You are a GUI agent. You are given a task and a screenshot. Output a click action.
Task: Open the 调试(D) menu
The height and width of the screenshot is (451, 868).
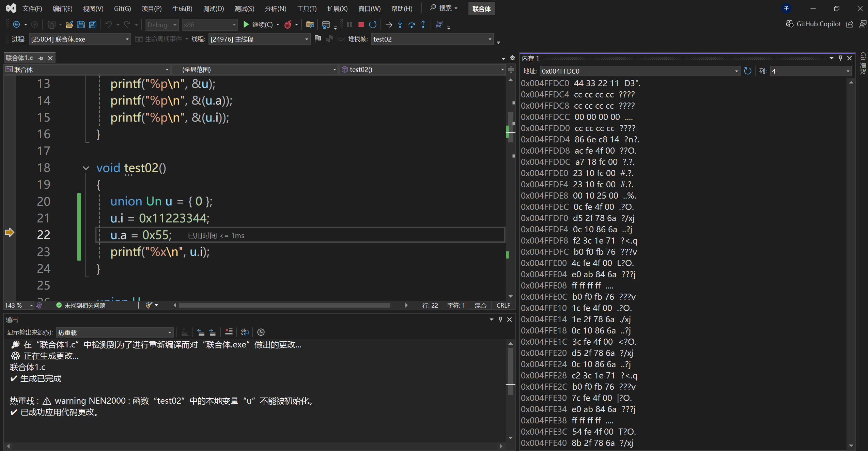click(x=213, y=9)
